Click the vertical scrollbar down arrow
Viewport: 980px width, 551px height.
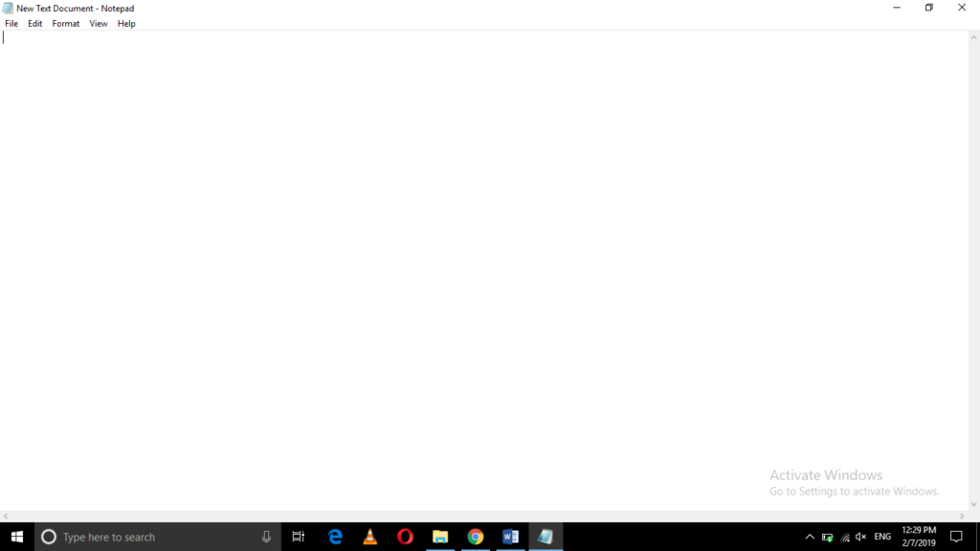point(973,505)
